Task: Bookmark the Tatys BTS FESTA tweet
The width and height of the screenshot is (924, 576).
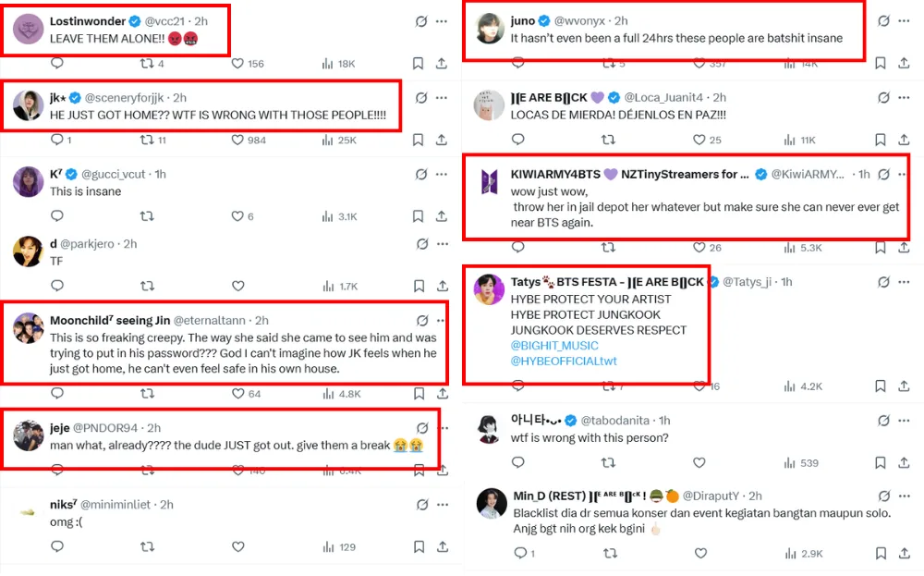Action: point(880,386)
